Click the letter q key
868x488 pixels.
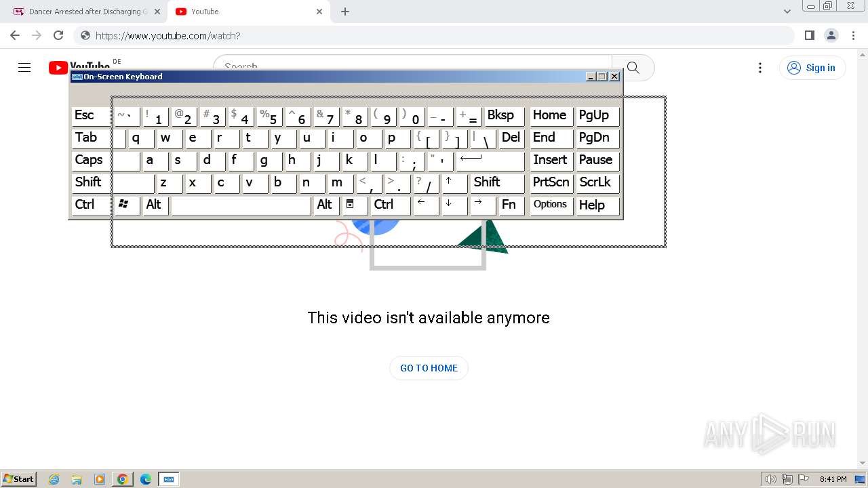(141, 138)
